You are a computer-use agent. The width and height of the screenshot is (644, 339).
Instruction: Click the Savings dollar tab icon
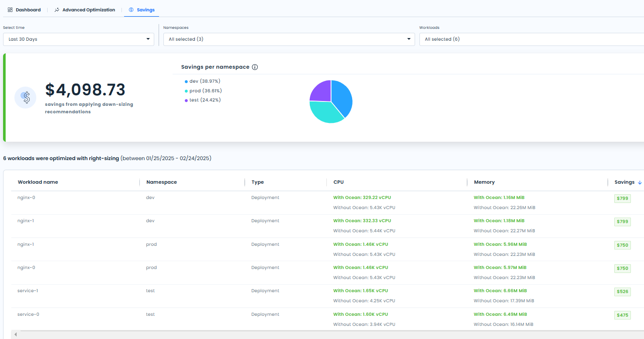pos(131,10)
